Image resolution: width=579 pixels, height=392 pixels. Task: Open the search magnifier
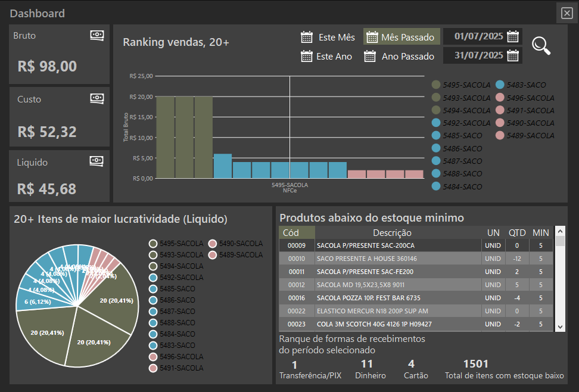(x=541, y=46)
